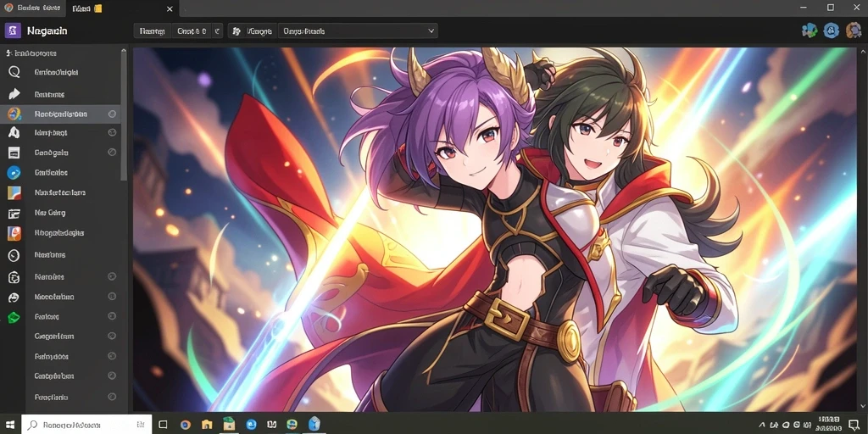
Task: Click the second text button left of refresh
Action: tap(192, 31)
